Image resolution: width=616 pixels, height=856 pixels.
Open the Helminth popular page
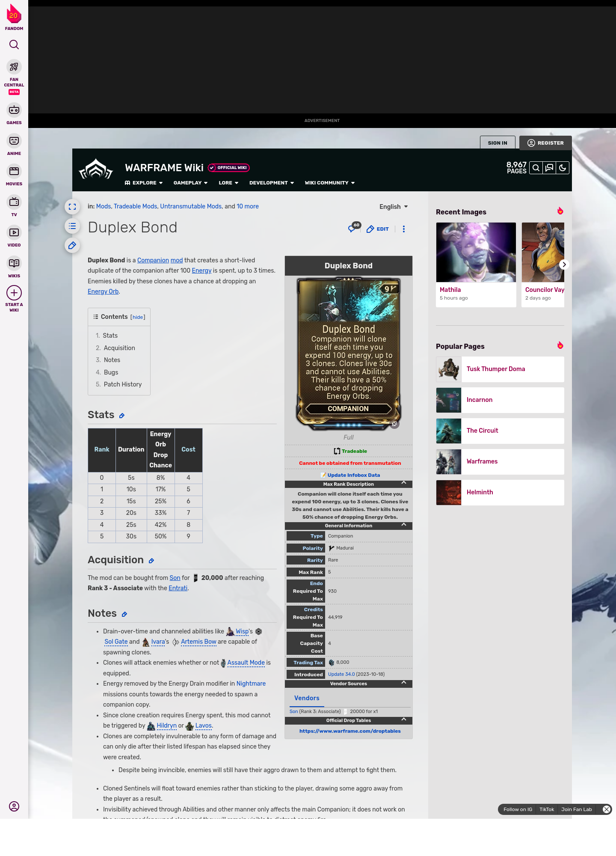500,492
